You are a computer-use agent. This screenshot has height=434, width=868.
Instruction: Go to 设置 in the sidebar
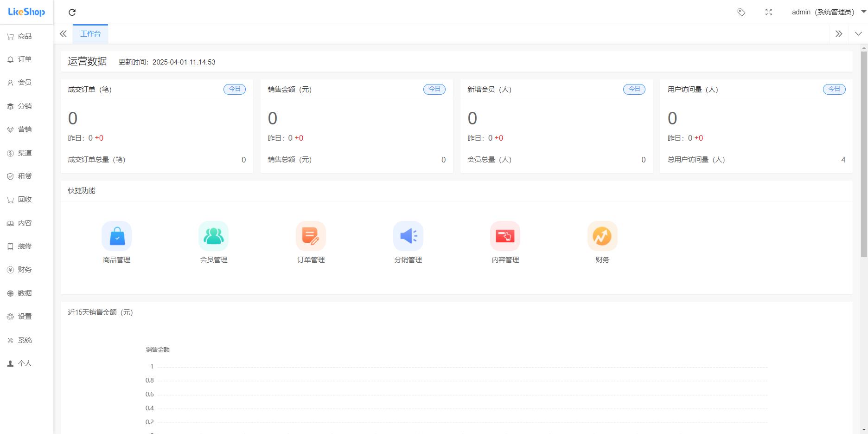(25, 317)
